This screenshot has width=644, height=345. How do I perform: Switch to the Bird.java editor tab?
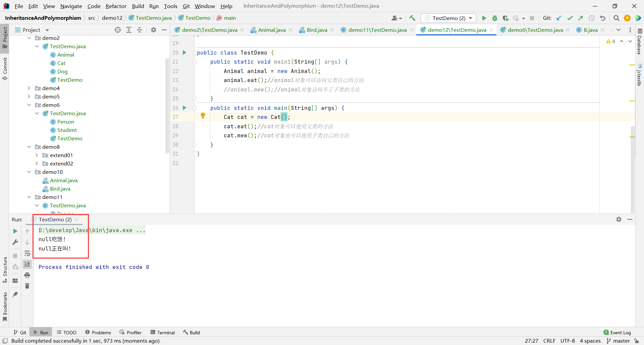coord(317,30)
